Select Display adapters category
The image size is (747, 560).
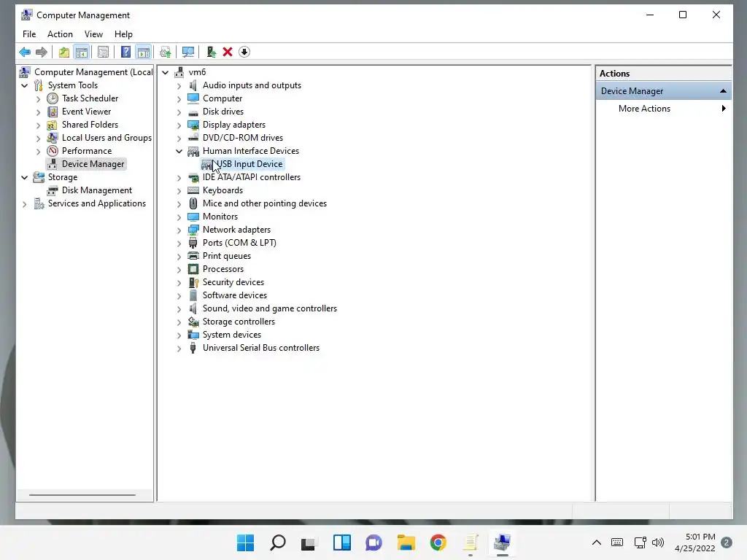click(234, 125)
